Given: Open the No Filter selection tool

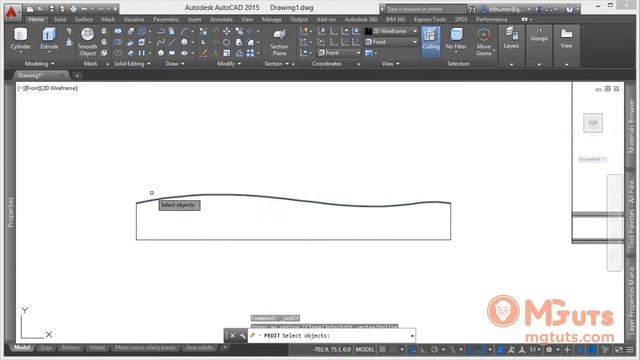Looking at the screenshot, I should 456,39.
